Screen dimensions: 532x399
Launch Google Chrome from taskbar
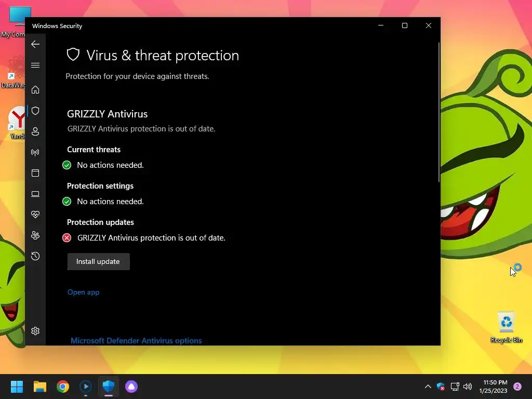click(63, 387)
